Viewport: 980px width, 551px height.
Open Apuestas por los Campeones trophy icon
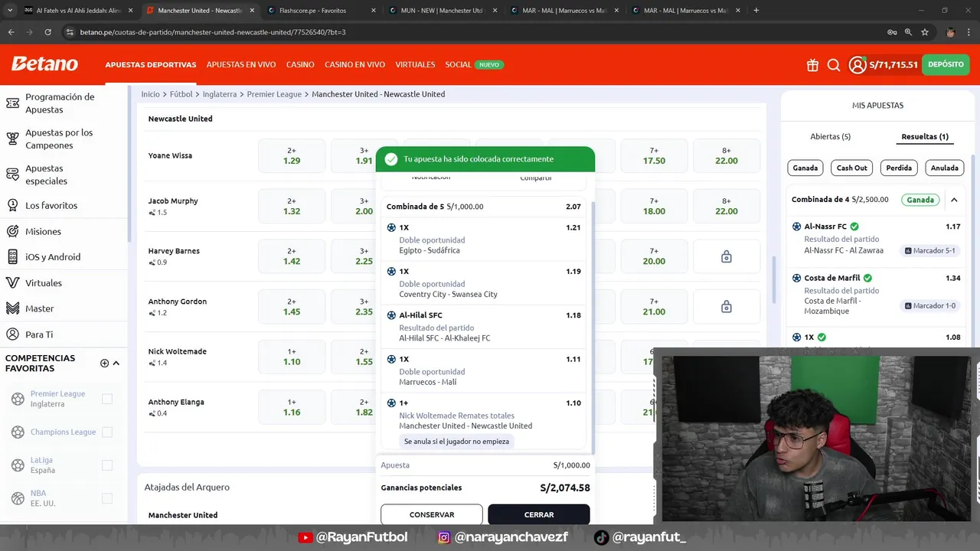(x=12, y=139)
